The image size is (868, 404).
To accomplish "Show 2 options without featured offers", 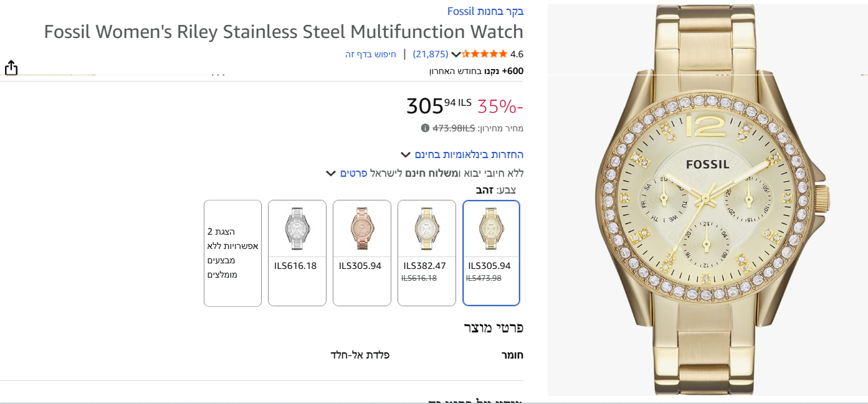I will (232, 253).
